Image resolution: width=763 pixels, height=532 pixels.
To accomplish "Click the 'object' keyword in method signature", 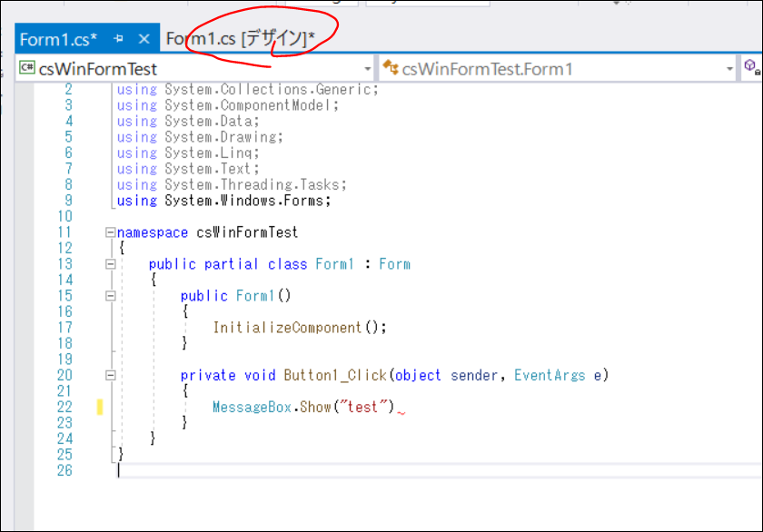I will point(418,375).
